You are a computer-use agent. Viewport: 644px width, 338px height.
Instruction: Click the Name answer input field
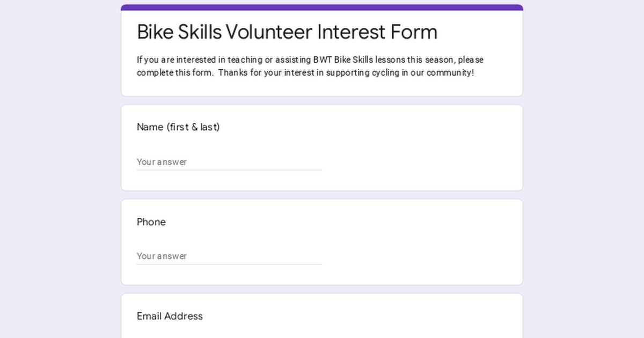(229, 161)
